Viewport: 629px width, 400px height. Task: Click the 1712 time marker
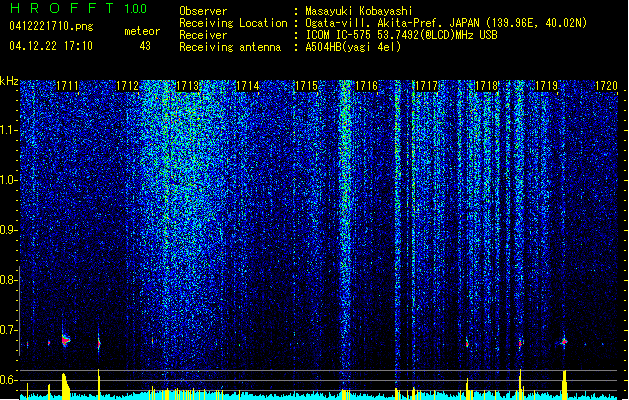(127, 86)
